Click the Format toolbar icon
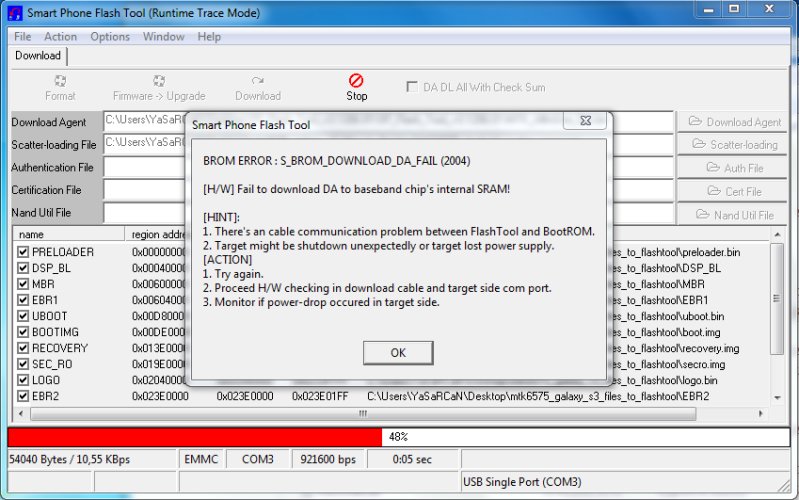 [x=60, y=81]
